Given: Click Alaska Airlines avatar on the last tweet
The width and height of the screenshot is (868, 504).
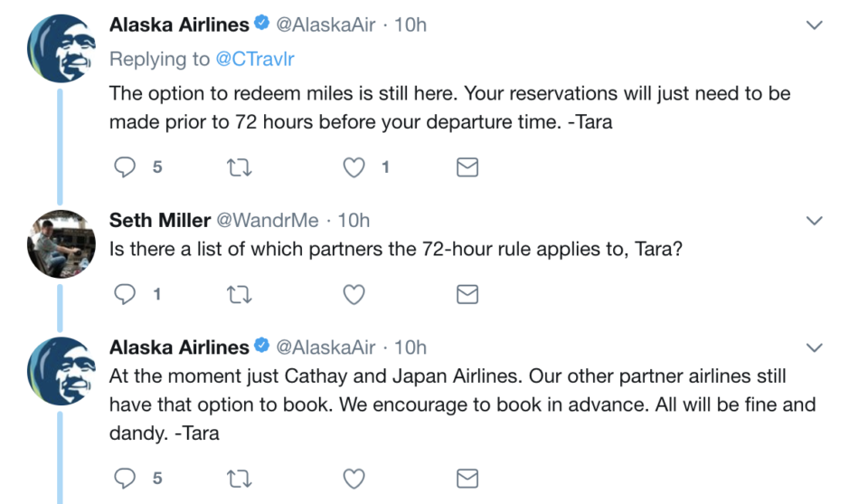Looking at the screenshot, I should coord(61,371).
